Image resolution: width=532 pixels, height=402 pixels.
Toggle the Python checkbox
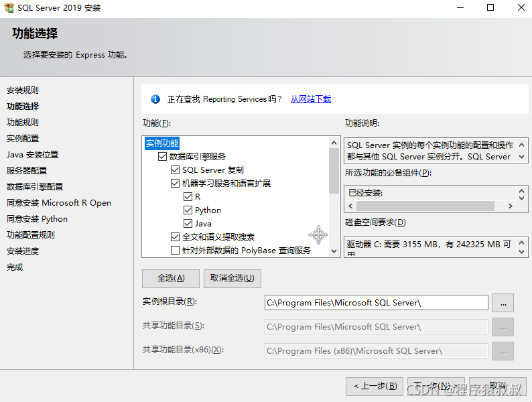pos(188,210)
